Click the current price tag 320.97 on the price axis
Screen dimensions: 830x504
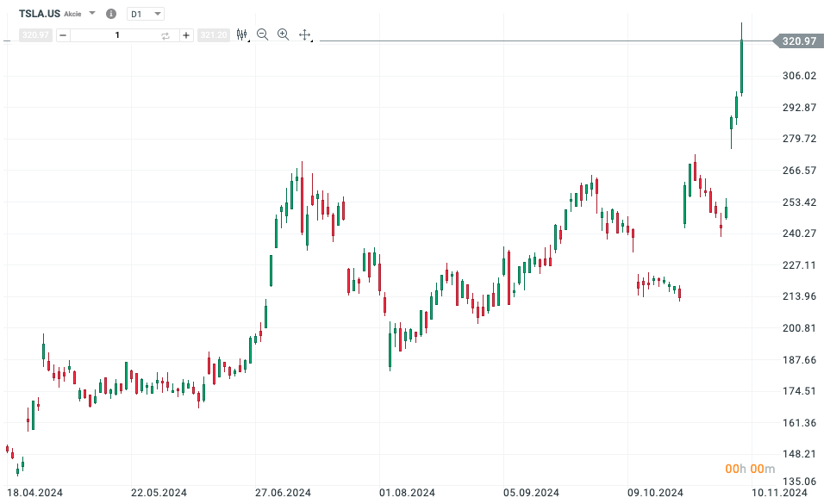(x=799, y=40)
